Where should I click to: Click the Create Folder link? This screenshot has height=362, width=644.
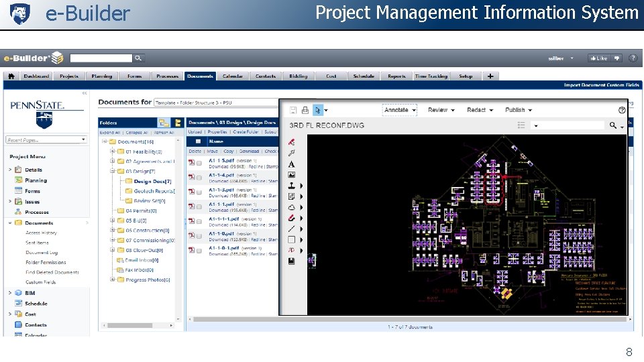coord(246,132)
